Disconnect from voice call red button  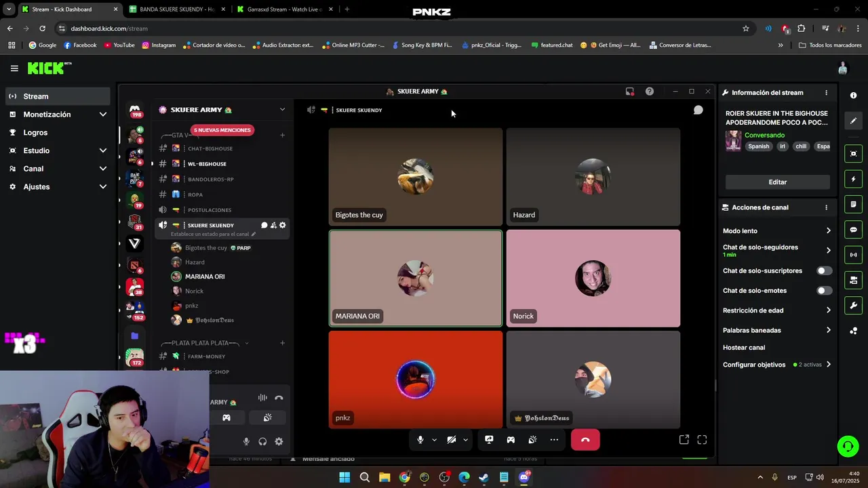coord(585,440)
